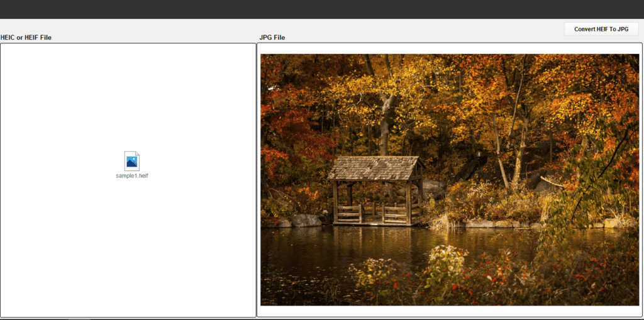Click the 'JPG File' label
The width and height of the screenshot is (644, 320).
pos(272,37)
